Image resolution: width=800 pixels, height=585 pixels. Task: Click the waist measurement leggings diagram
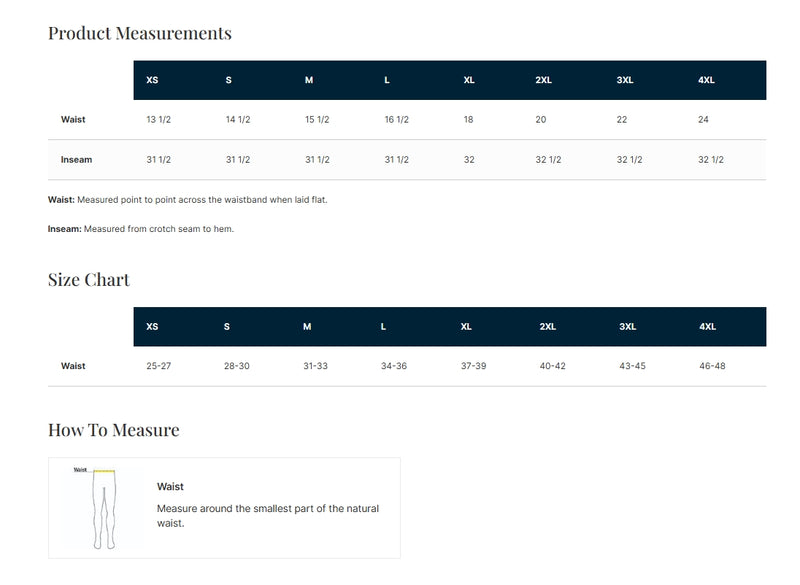[x=104, y=507]
